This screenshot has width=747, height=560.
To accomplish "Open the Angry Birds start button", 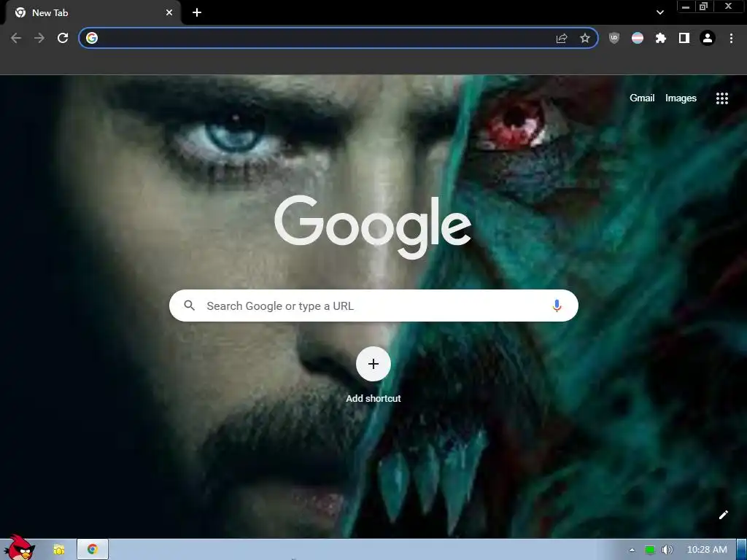I will coord(20,548).
